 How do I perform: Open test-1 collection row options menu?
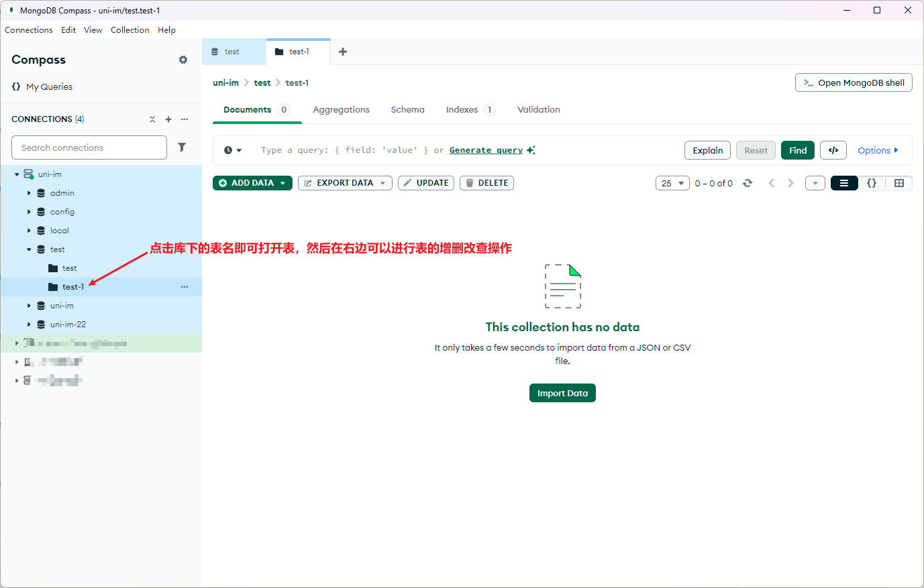pyautogui.click(x=185, y=287)
